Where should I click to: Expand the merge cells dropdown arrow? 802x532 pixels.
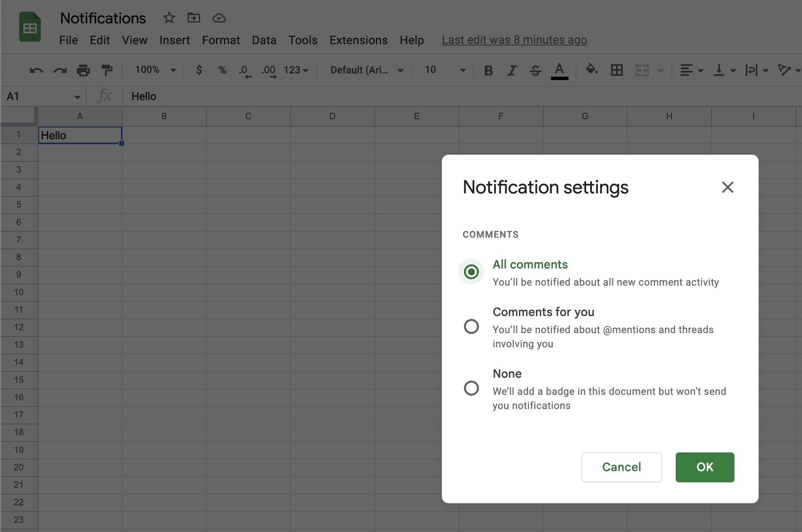(x=660, y=70)
